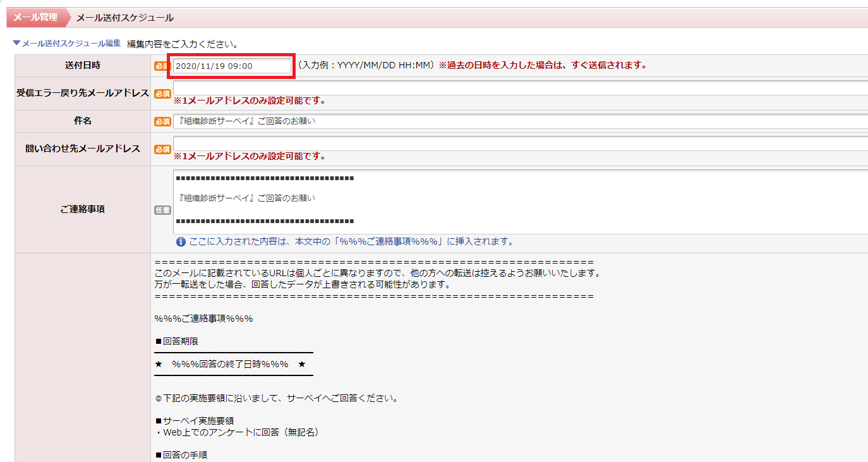
Task: Click the 必須 badge beside 送付日時
Action: click(x=162, y=66)
